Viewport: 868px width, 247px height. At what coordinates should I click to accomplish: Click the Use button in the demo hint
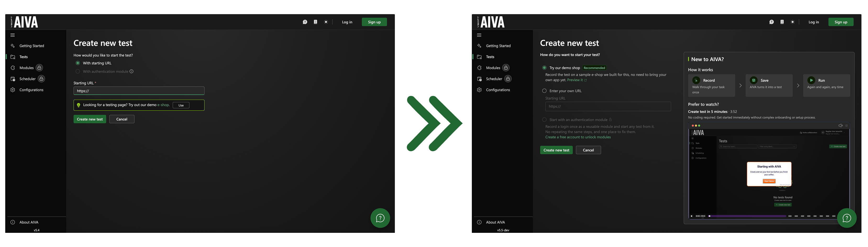(181, 105)
